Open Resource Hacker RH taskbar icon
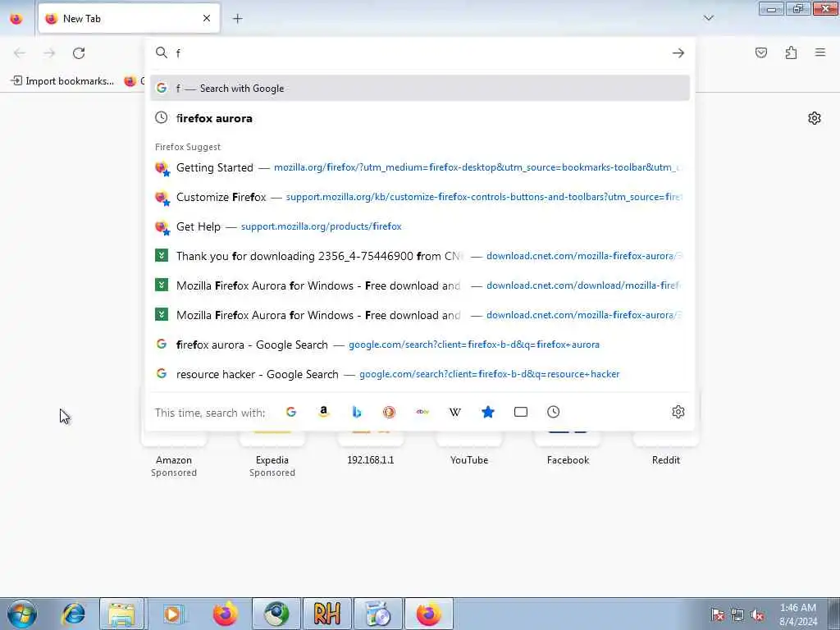 click(327, 614)
